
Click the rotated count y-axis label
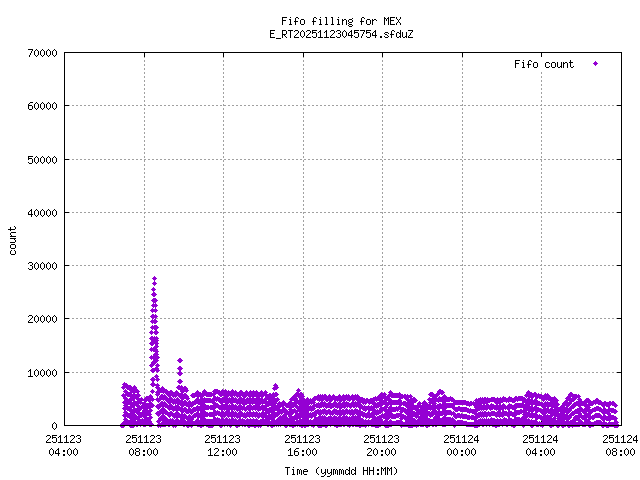(13, 240)
